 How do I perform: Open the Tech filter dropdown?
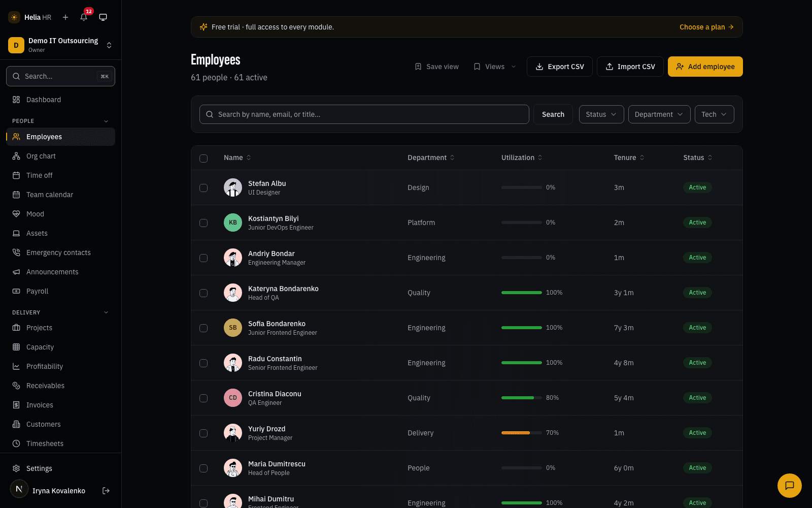[714, 114]
